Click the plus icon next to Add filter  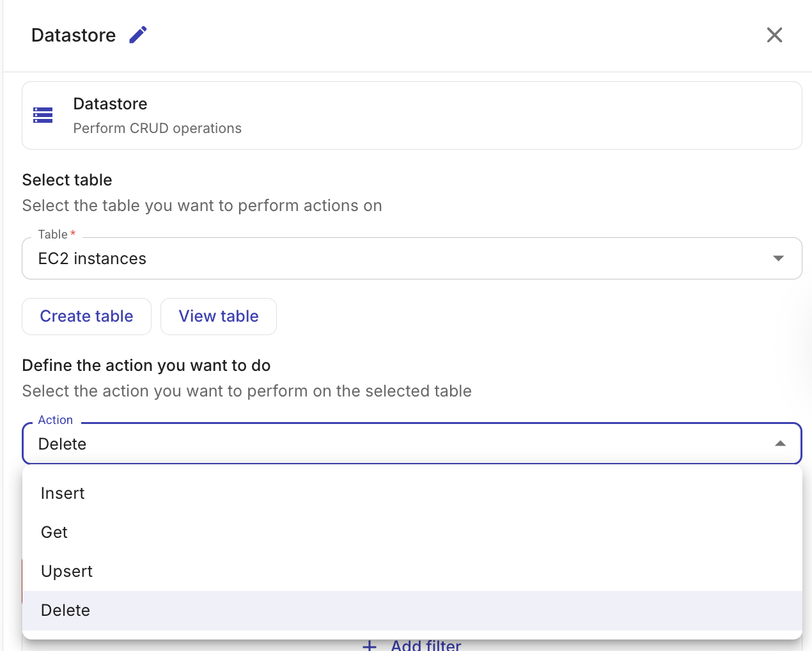coord(370,645)
